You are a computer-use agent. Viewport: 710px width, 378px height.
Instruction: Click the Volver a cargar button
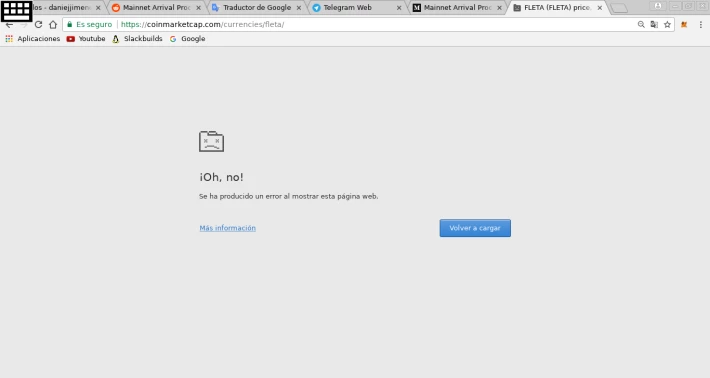(x=475, y=228)
